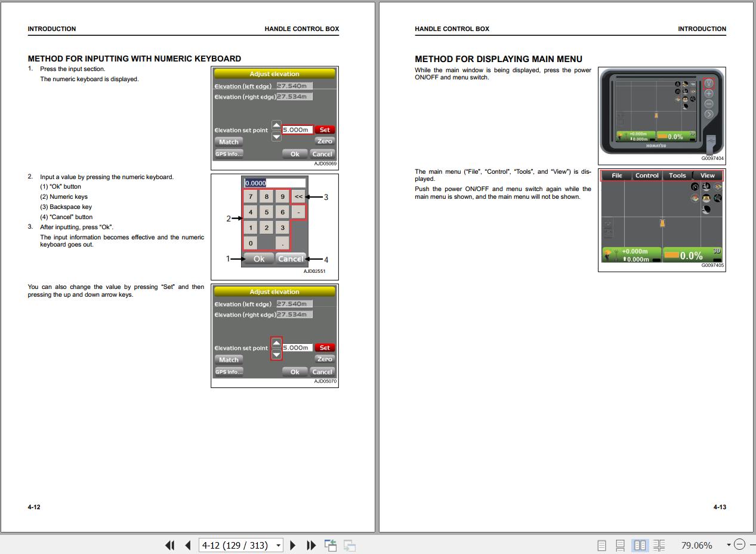Click the figure caption "AJD02551"
This screenshot has width=756, height=554.
(314, 271)
